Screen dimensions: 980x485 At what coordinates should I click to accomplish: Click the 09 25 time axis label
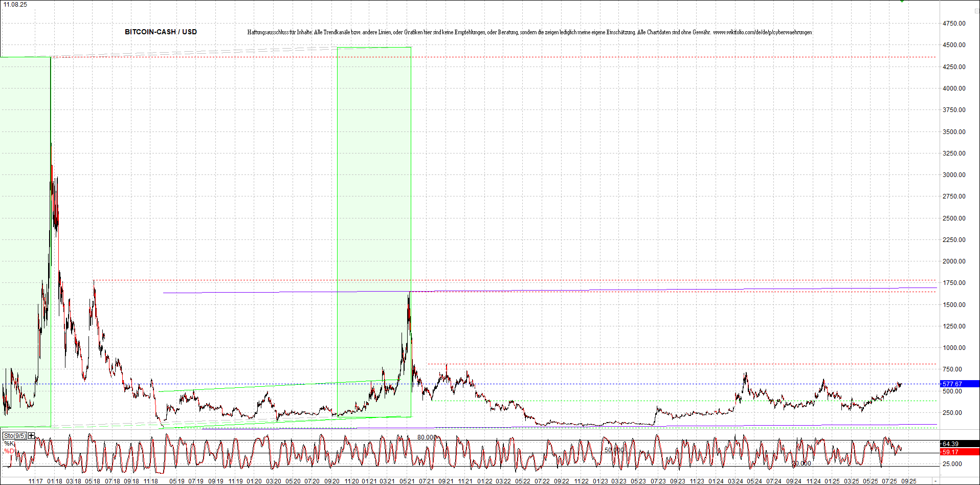coord(908,481)
